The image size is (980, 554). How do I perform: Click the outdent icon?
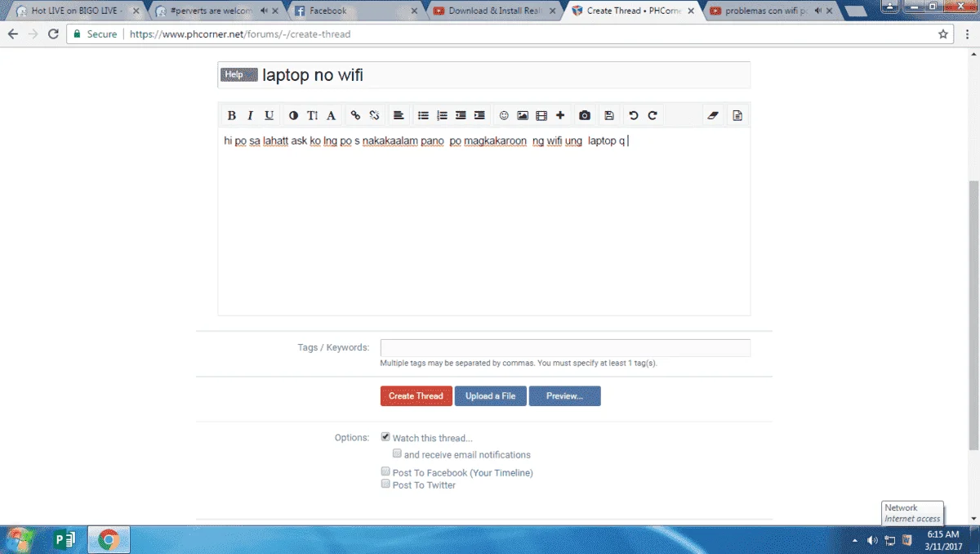pos(461,115)
